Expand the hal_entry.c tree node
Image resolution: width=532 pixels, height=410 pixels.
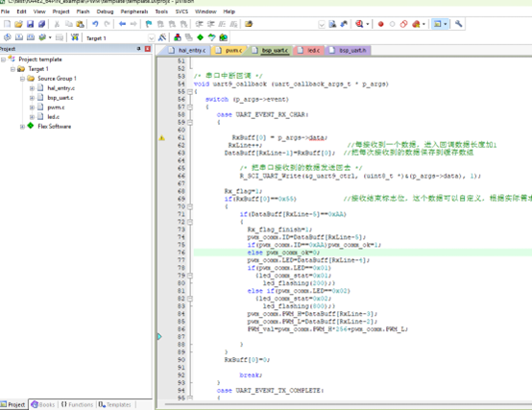pos(32,88)
